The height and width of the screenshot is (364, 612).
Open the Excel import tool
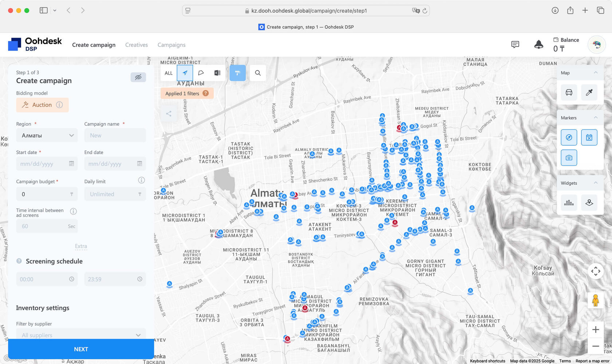(x=217, y=73)
